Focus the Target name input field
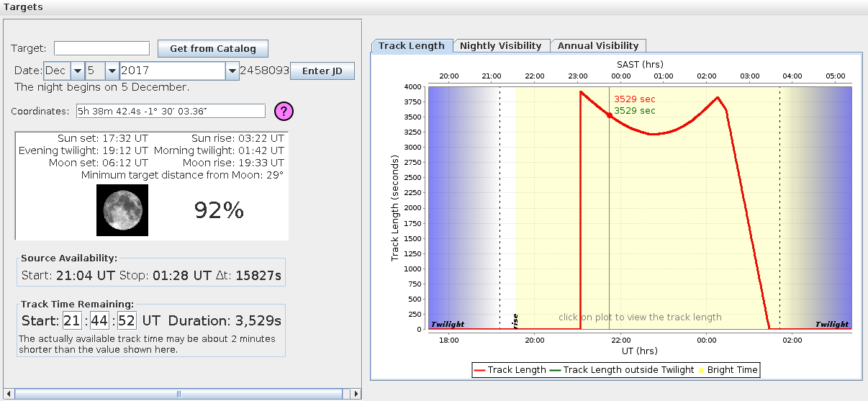 101,48
